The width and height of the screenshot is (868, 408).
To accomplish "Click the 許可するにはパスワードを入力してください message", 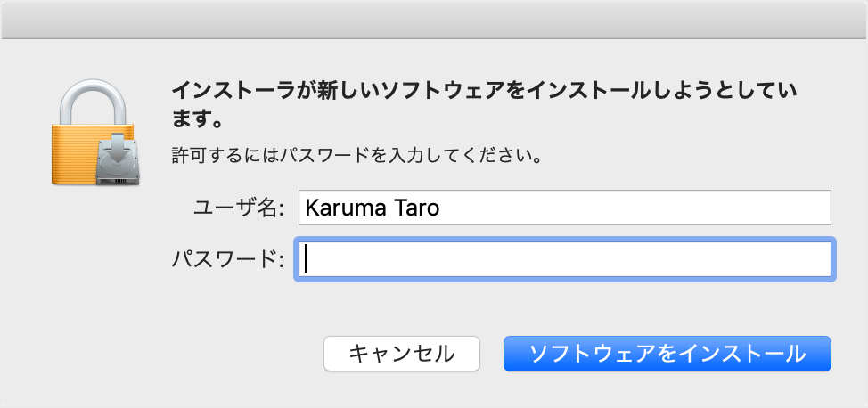I will (356, 156).
